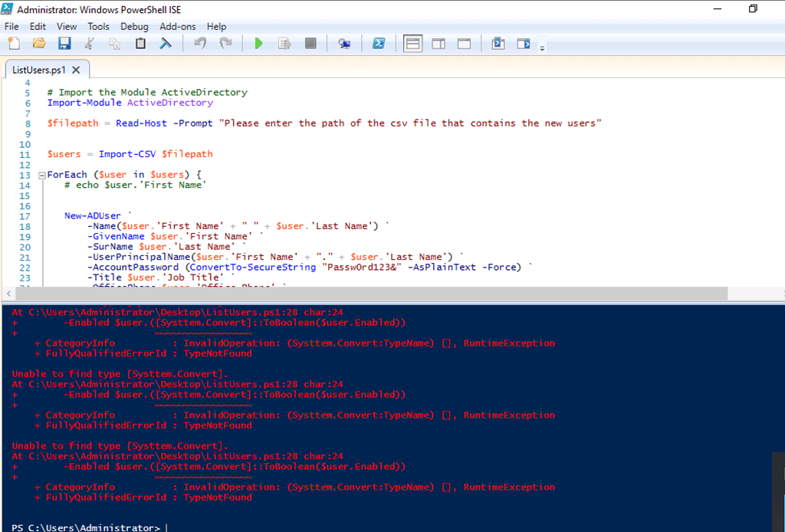Open the Debug menu

(134, 26)
